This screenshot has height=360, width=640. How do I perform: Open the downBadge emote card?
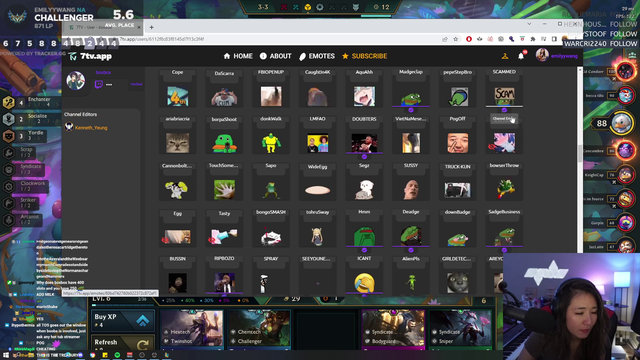pyautogui.click(x=458, y=229)
